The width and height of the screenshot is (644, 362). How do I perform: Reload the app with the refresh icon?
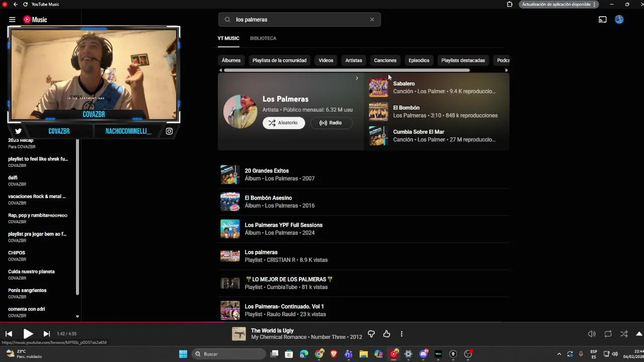[25, 5]
